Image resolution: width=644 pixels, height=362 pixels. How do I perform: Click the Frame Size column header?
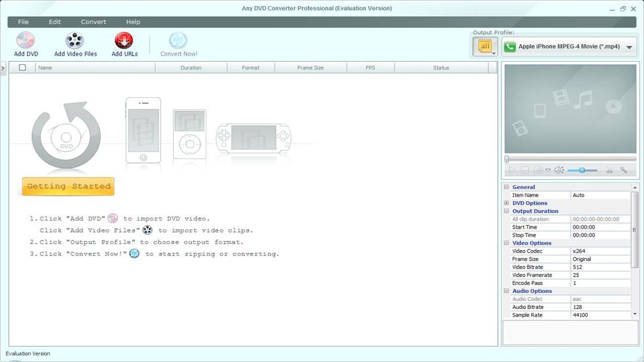[x=311, y=68]
